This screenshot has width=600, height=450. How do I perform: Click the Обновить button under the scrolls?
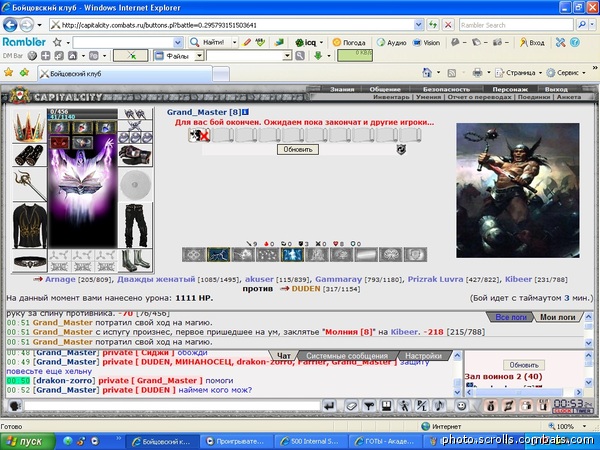point(298,149)
